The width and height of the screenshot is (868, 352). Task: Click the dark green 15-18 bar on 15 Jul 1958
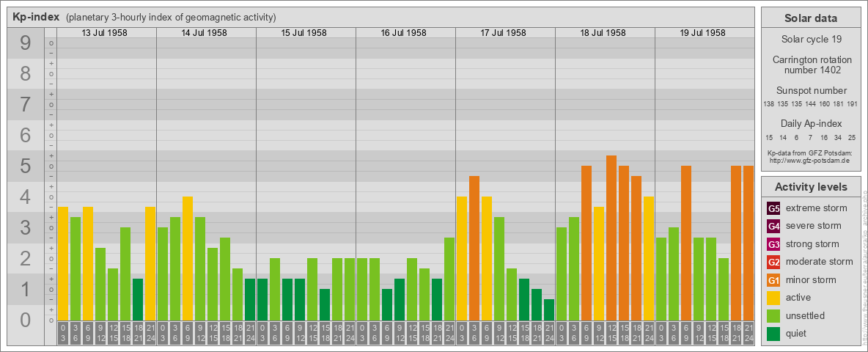tap(325, 304)
